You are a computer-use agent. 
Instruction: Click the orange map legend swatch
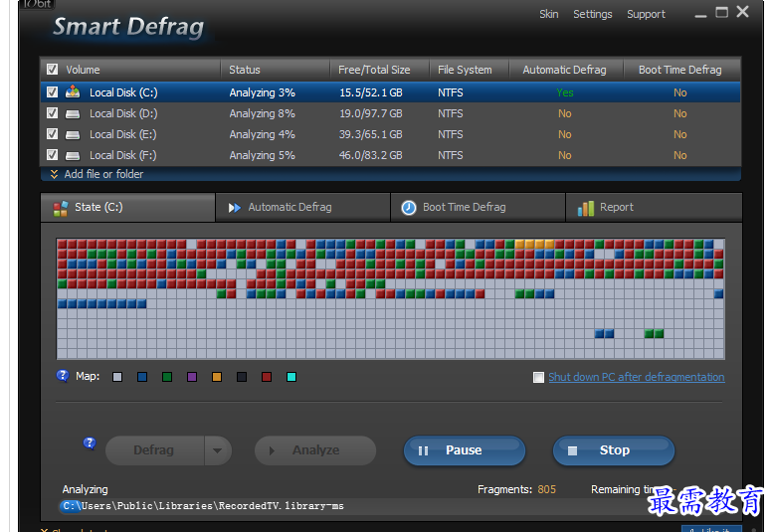click(217, 377)
